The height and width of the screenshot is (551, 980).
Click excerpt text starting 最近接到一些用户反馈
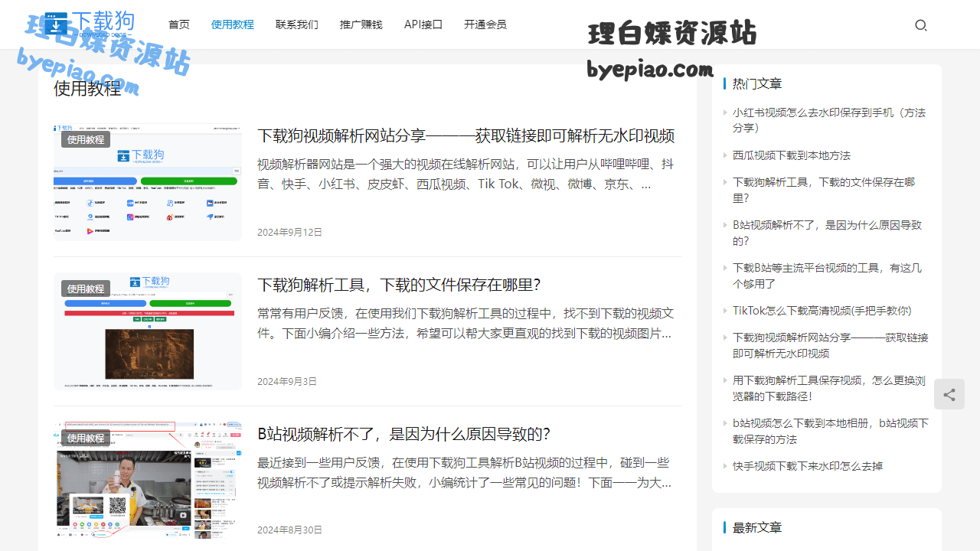coord(465,472)
